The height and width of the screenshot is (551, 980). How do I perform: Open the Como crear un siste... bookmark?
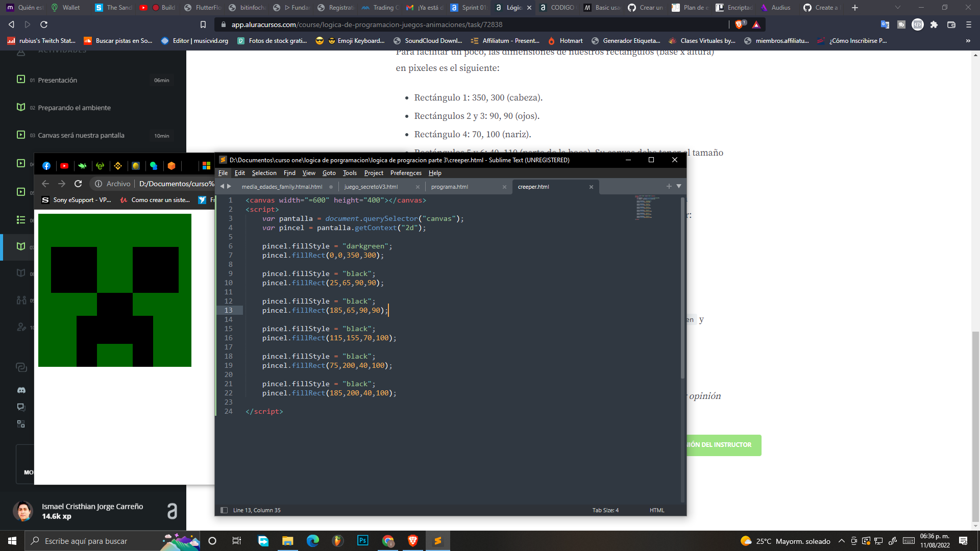point(155,200)
